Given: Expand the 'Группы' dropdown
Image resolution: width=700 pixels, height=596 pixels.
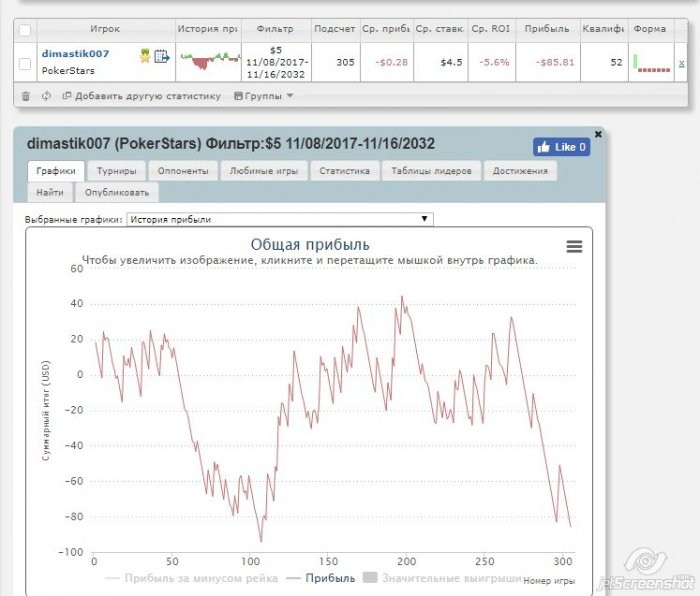Looking at the screenshot, I should [x=263, y=96].
